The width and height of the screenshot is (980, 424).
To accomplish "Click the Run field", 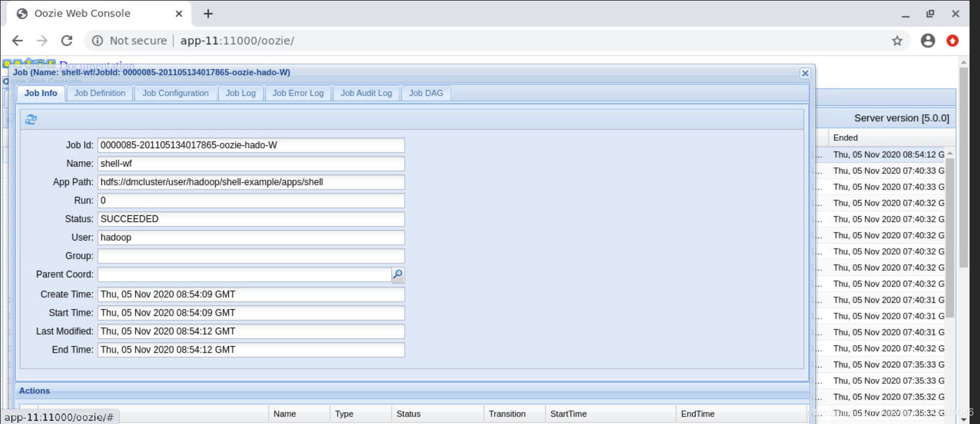I will [x=251, y=201].
